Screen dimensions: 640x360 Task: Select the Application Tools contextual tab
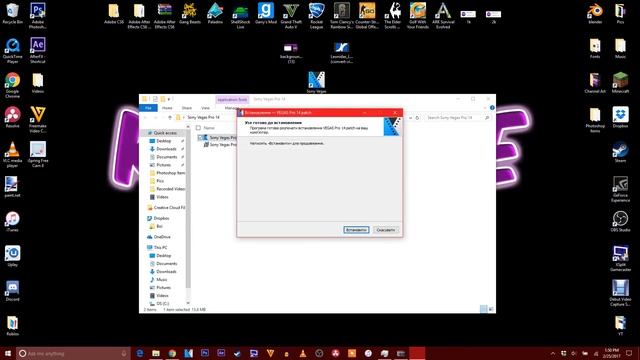tap(232, 99)
